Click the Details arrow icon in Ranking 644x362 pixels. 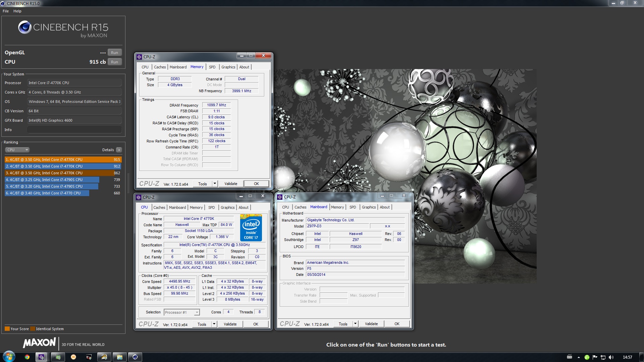tap(119, 150)
